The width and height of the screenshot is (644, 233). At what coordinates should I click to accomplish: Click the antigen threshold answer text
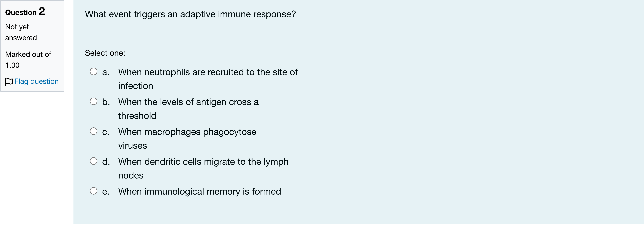(x=188, y=109)
